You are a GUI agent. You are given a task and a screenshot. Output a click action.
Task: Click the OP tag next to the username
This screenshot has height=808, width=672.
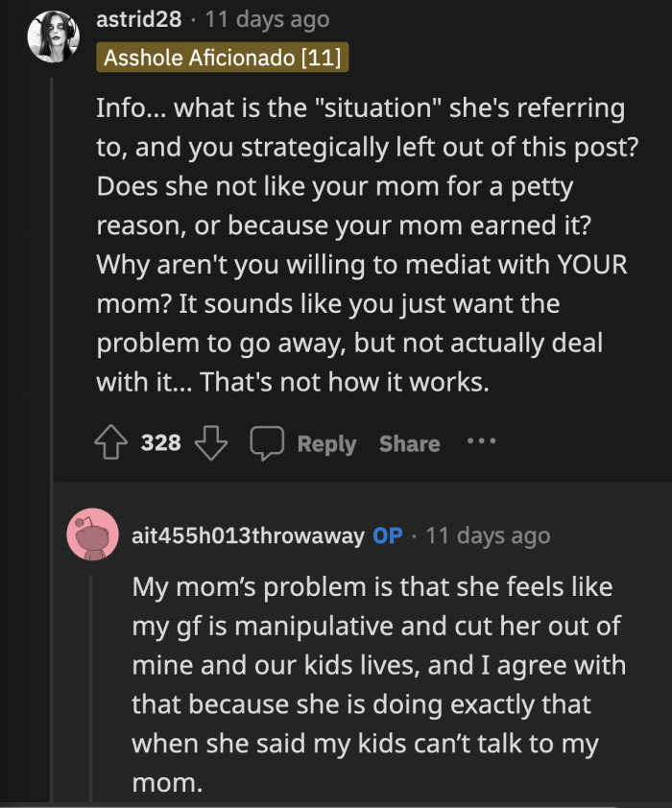click(x=387, y=535)
